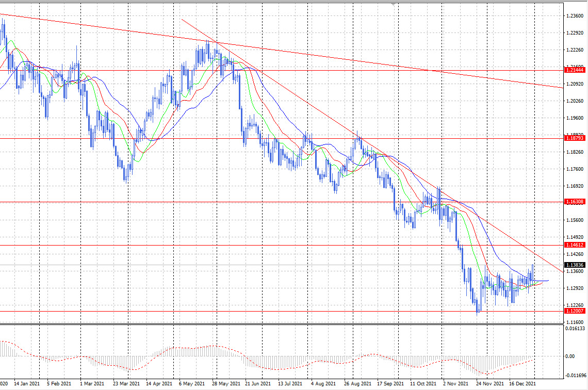Click the red 1.21444 price level label

point(575,70)
